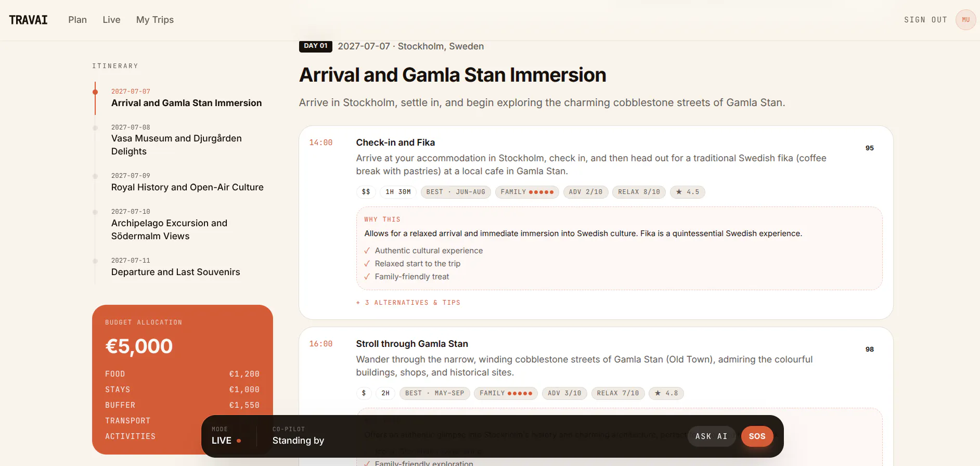Image resolution: width=980 pixels, height=466 pixels.
Task: Click the Stroll through Gamla Stan title
Action: (412, 344)
